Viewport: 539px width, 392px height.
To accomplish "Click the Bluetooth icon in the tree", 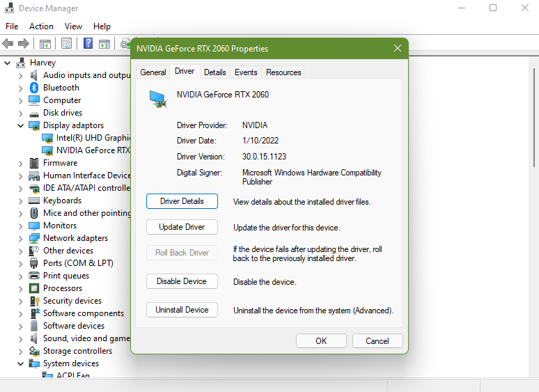I will (x=33, y=88).
